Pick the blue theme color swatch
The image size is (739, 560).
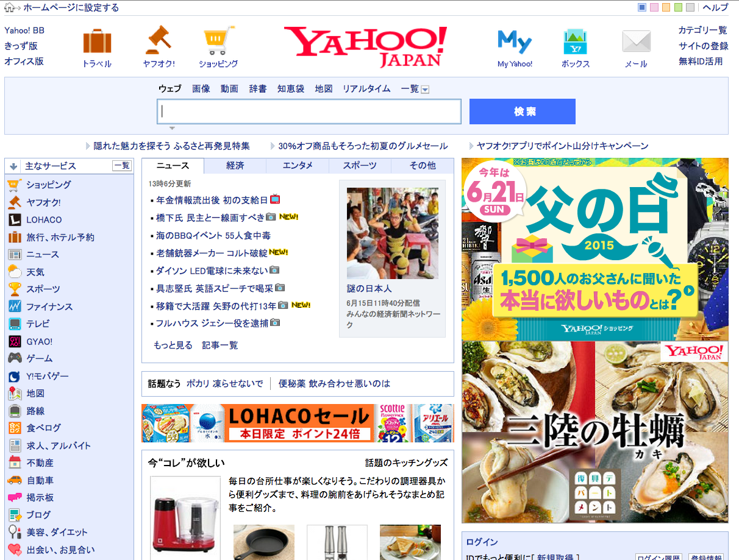(642, 8)
